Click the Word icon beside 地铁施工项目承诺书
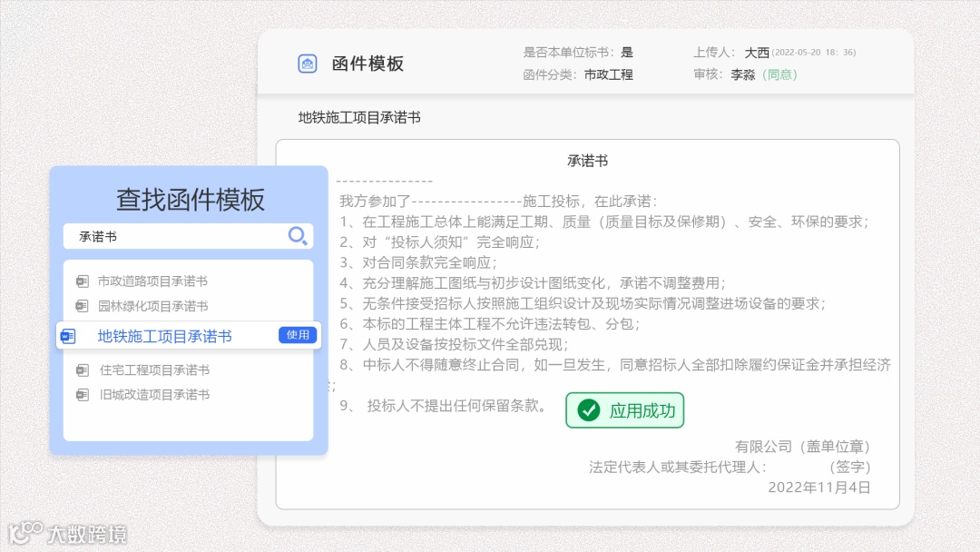The height and width of the screenshot is (552, 980). pyautogui.click(x=68, y=336)
